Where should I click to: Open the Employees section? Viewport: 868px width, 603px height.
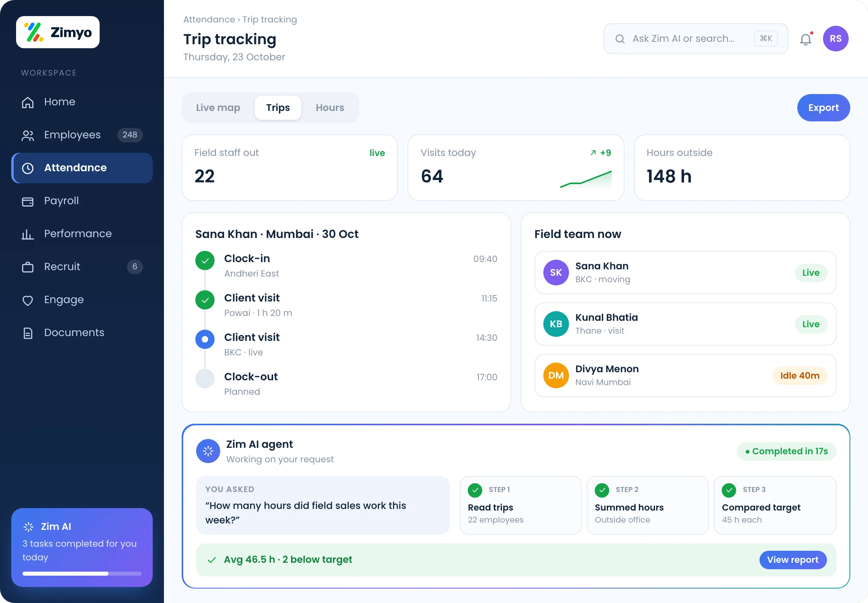tap(82, 135)
